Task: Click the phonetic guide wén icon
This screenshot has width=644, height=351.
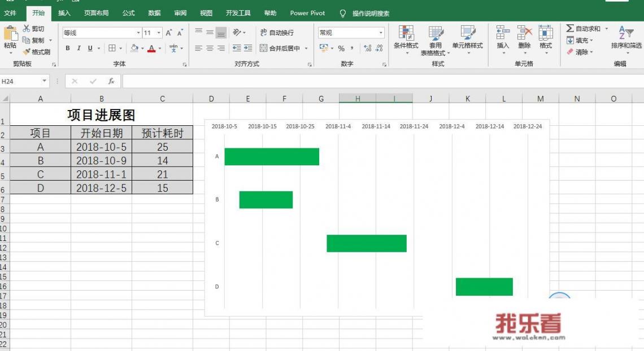Action: click(173, 49)
